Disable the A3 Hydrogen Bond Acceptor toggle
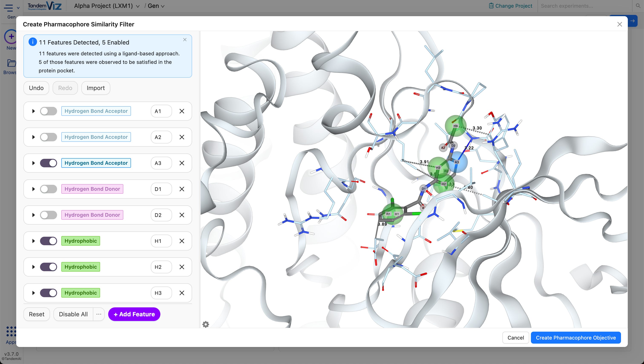 (49, 163)
